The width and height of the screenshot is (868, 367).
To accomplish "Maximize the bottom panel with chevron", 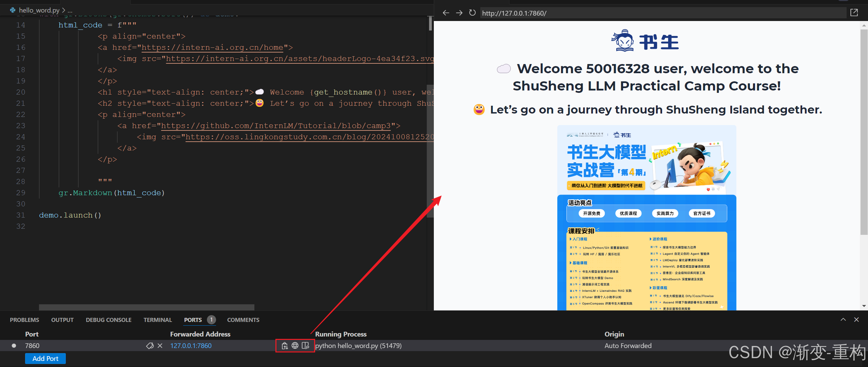I will point(843,320).
